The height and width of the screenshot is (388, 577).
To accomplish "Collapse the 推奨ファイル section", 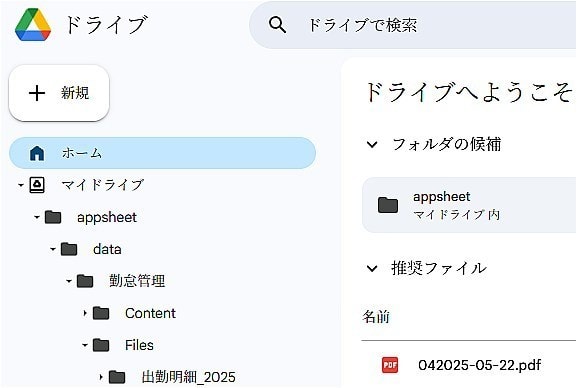I will pyautogui.click(x=372, y=268).
